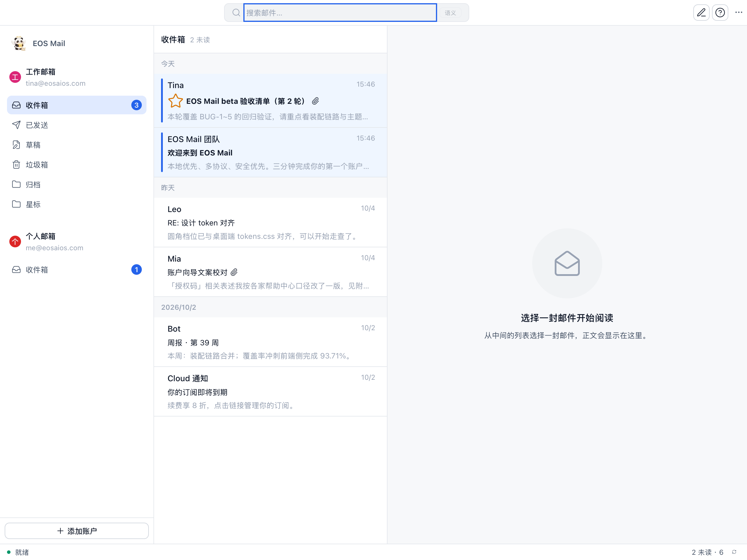Viewport: 747px width, 560px height.
Task: Open the 欢迎来到 EOS Mail email
Action: 270,153
